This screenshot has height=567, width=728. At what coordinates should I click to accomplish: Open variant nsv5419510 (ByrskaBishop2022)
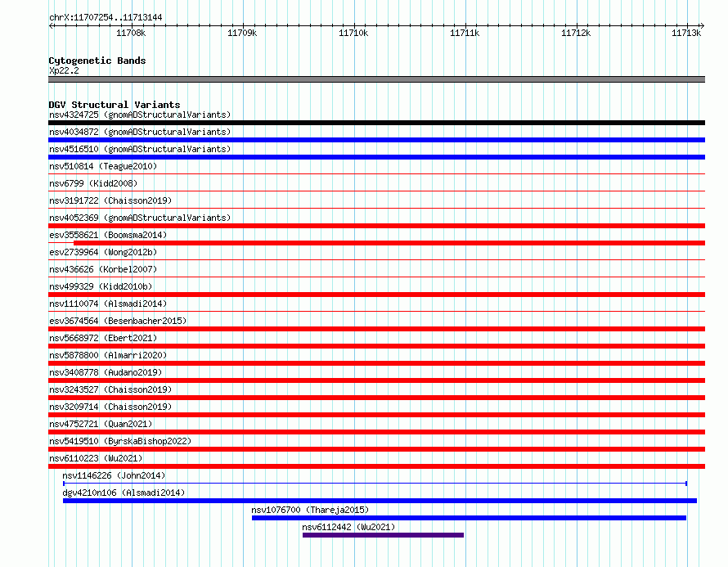(120, 441)
